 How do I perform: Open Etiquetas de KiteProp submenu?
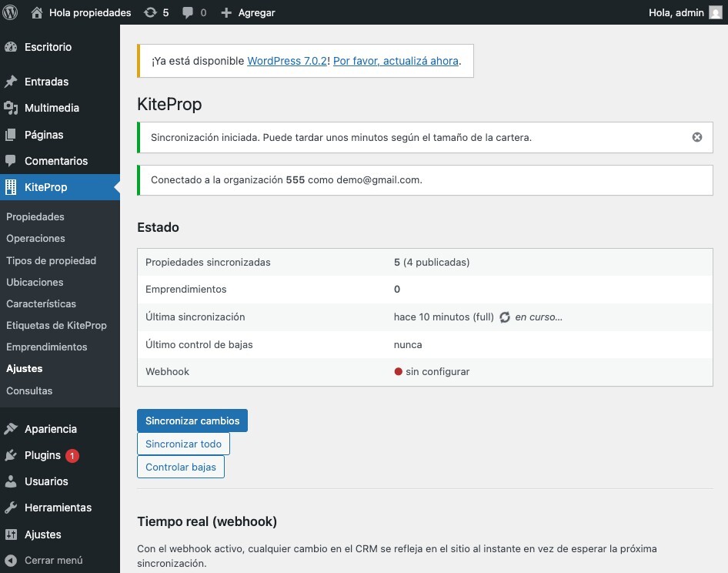56,325
